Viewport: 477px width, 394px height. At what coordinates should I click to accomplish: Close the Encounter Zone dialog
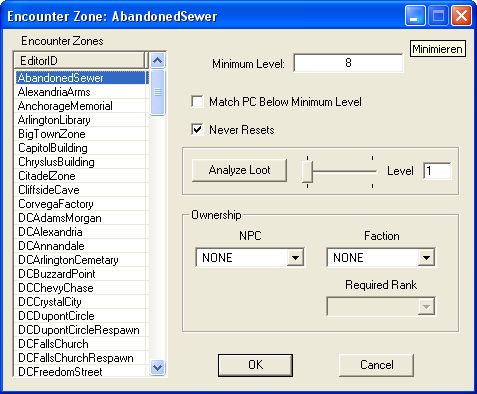[x=461, y=15]
